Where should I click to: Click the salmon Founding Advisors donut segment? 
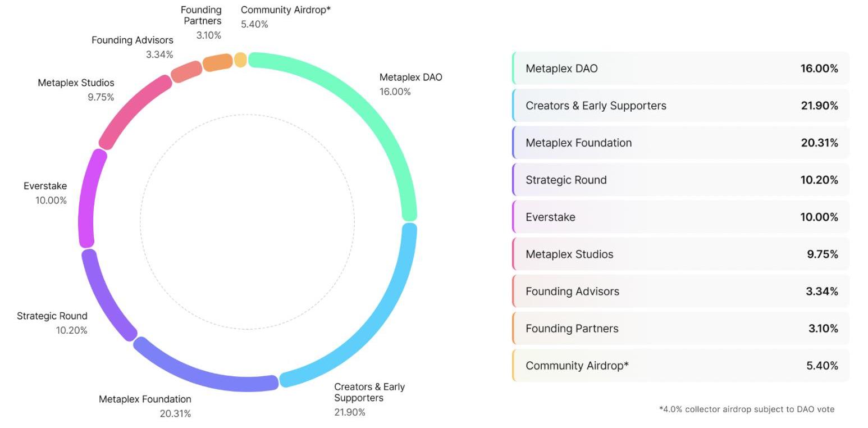pyautogui.click(x=186, y=72)
